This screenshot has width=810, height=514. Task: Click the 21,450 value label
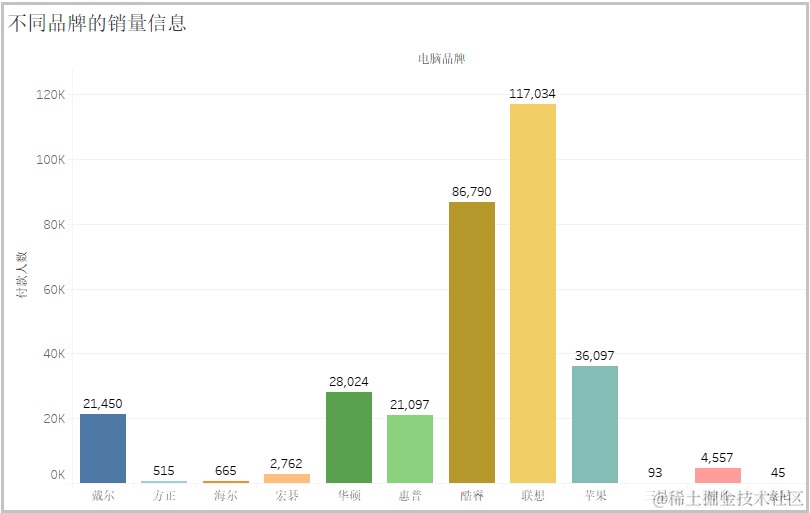[103, 404]
